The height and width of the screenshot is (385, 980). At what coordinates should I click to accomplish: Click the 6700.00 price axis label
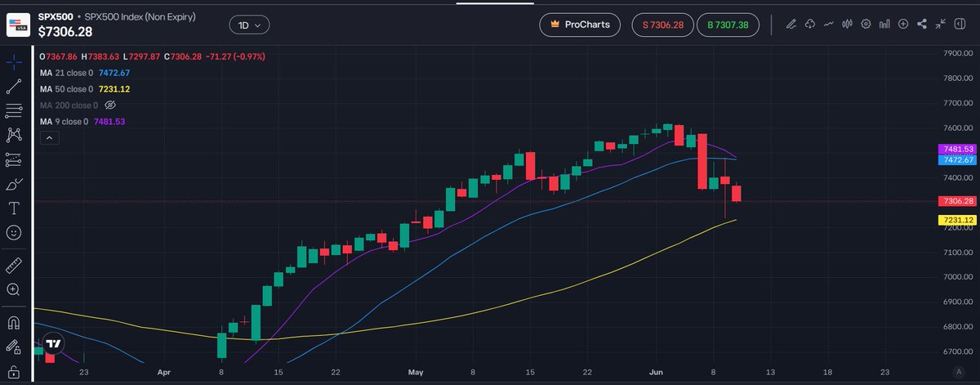click(958, 351)
